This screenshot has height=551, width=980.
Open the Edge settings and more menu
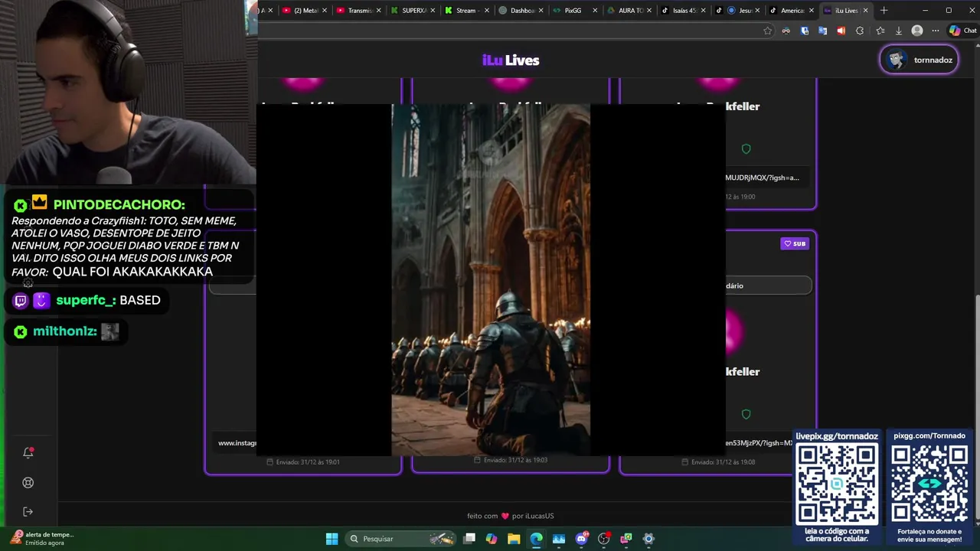click(935, 31)
